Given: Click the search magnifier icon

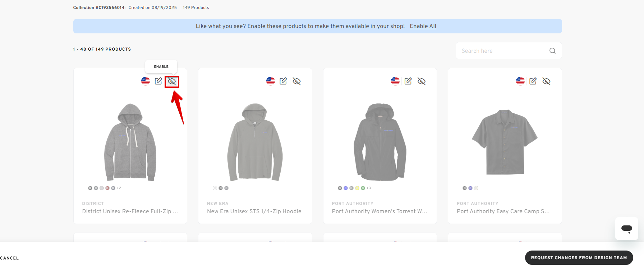Looking at the screenshot, I should (x=552, y=51).
